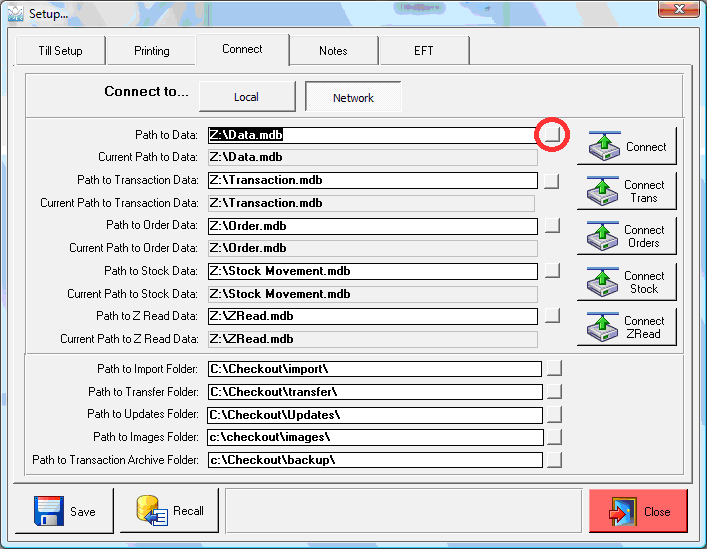Go to the Notes tab

pos(333,51)
